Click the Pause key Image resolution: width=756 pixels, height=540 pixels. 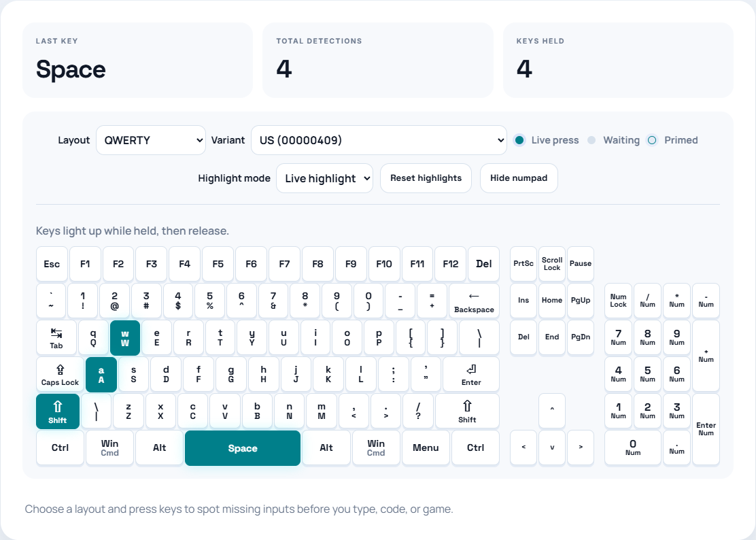click(581, 264)
